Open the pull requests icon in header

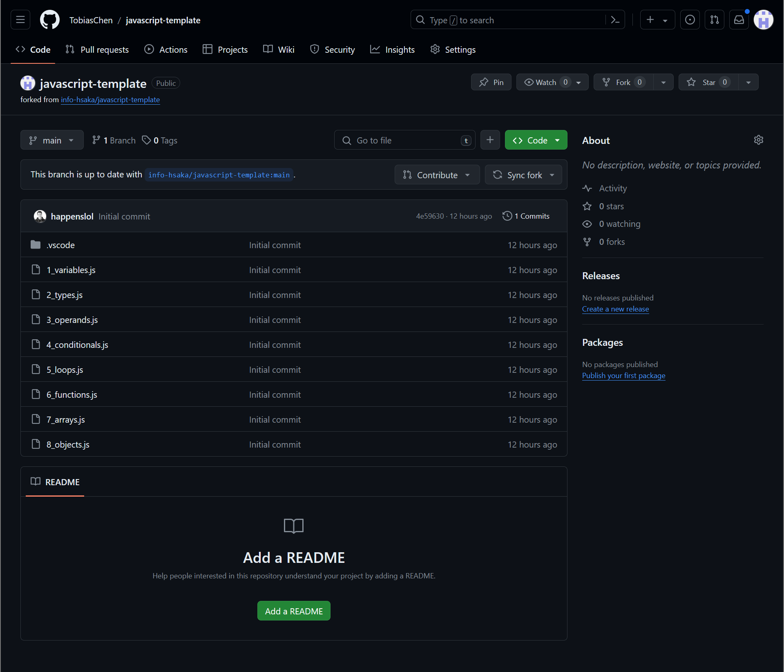click(x=714, y=20)
